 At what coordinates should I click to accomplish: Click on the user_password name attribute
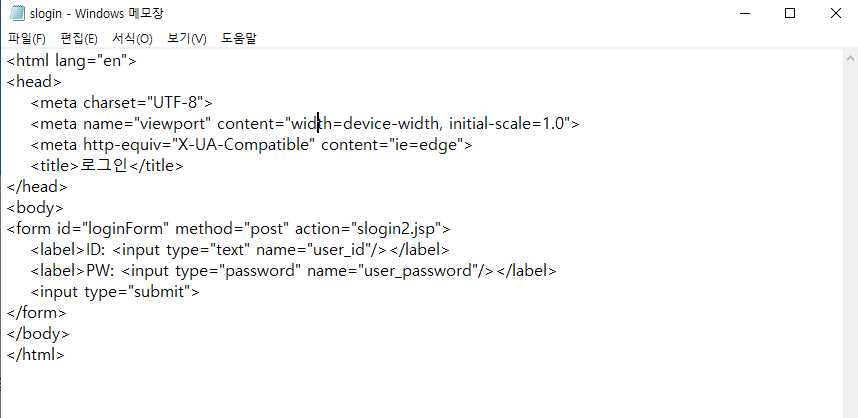(426, 270)
